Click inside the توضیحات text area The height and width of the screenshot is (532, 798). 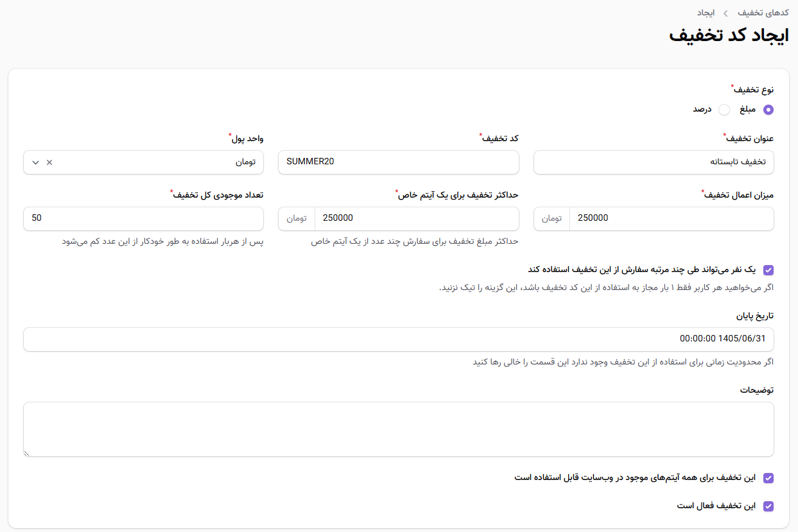click(398, 429)
